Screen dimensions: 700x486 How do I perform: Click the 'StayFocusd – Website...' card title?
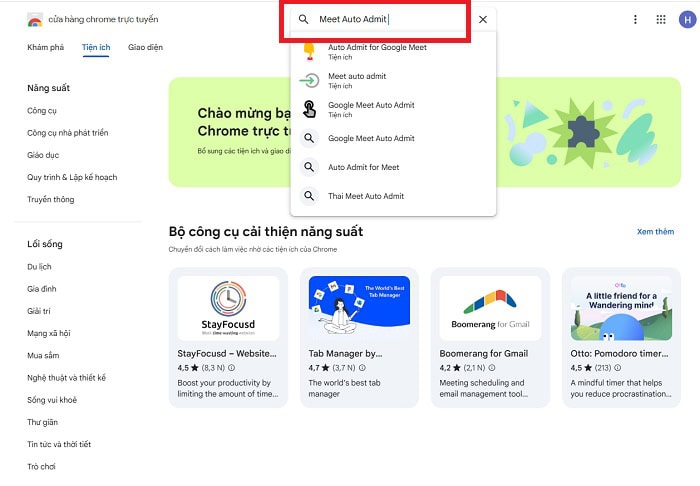point(227,353)
